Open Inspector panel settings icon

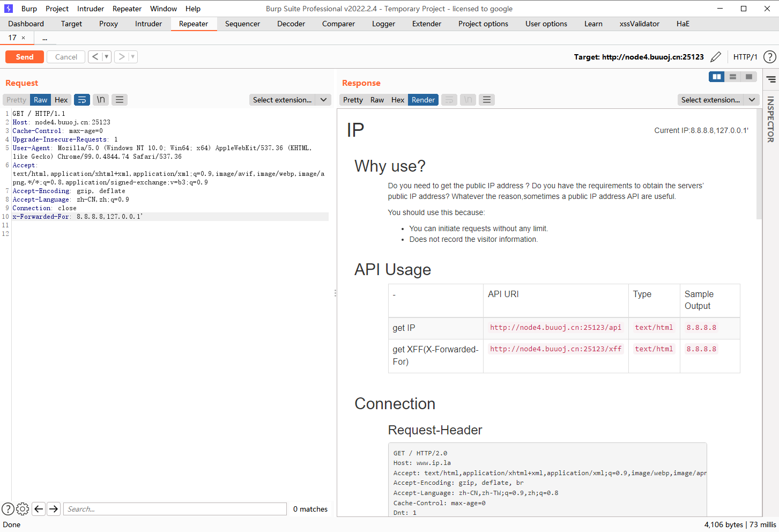pyautogui.click(x=771, y=79)
